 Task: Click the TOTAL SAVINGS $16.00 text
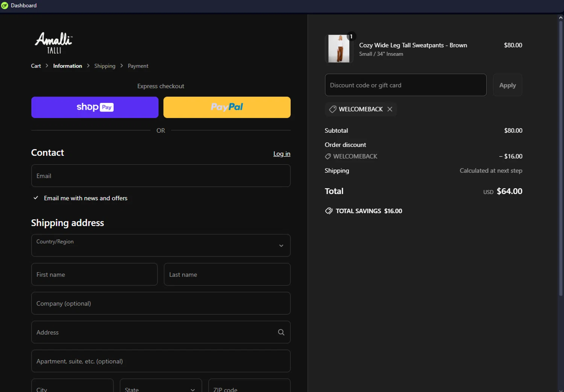[x=369, y=211]
